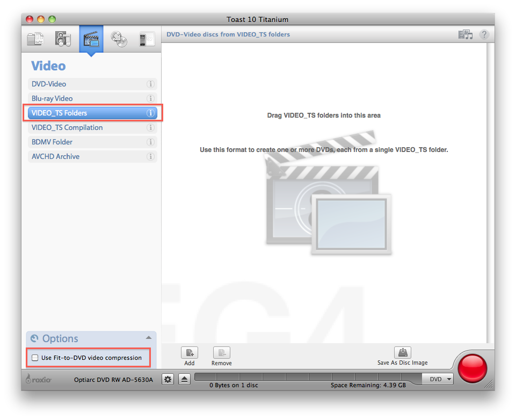
Task: Click the Video heading text
Action: (x=48, y=66)
